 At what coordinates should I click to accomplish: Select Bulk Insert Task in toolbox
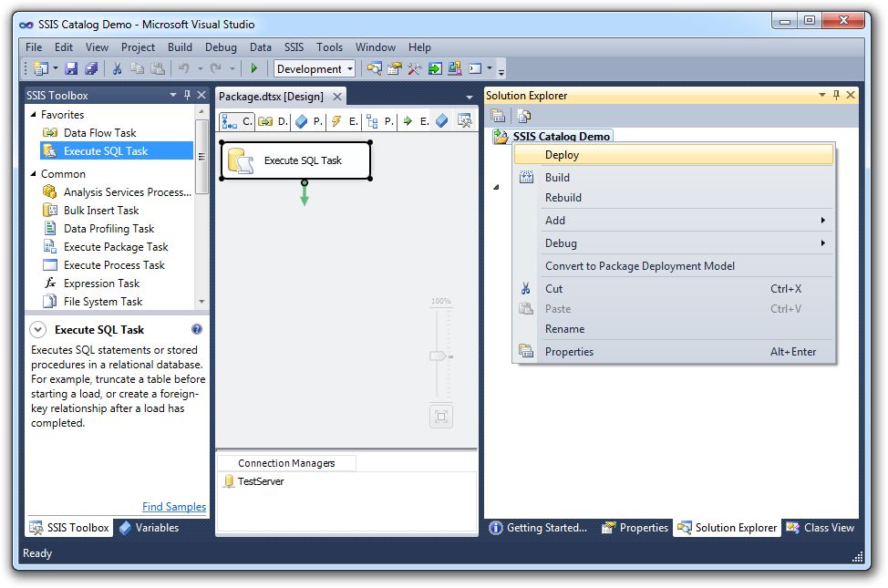click(x=117, y=211)
